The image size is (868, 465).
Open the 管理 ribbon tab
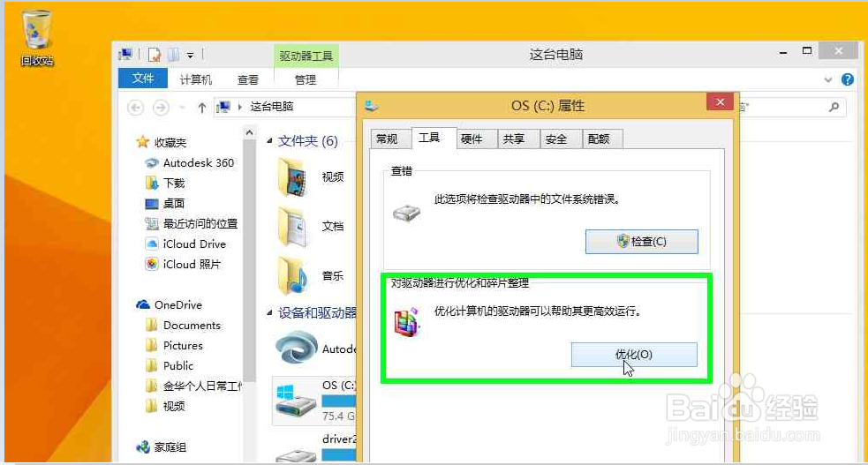[306, 79]
